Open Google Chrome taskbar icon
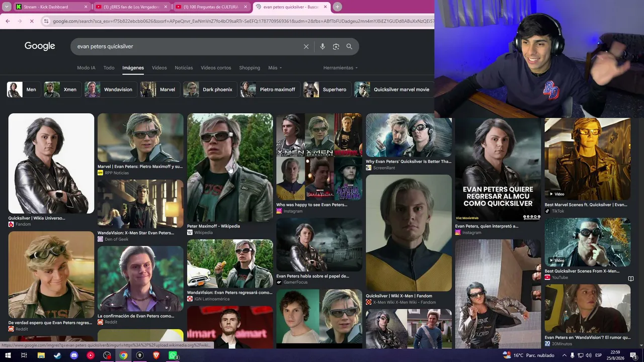This screenshot has width=644, height=362. tap(123, 355)
